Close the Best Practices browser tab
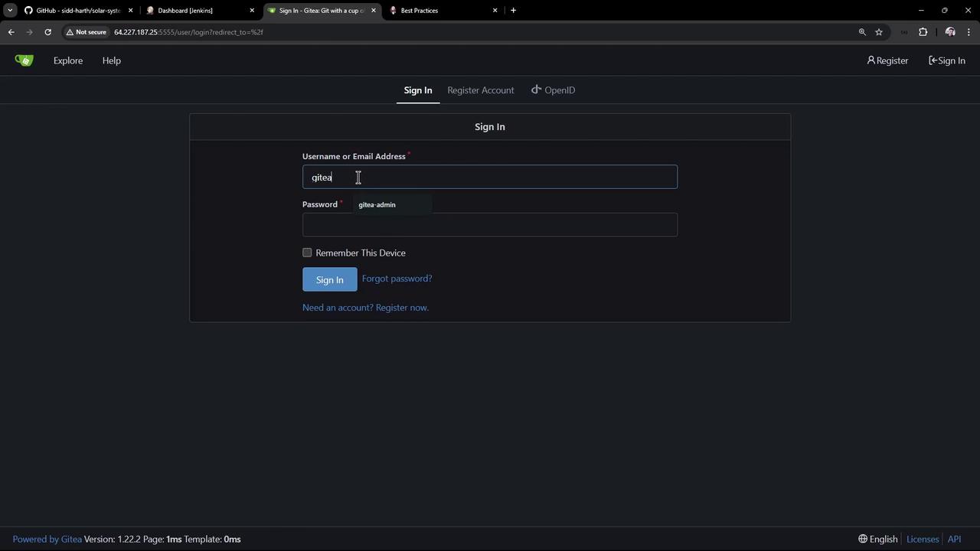The image size is (980, 551). click(x=495, y=11)
